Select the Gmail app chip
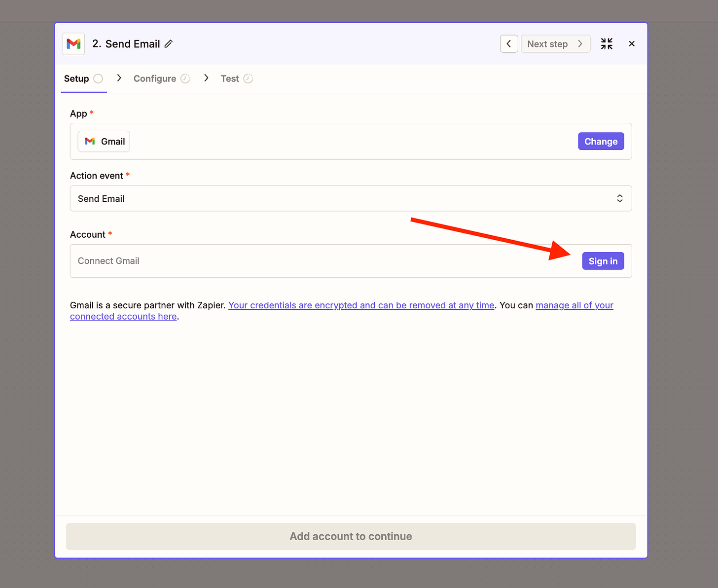This screenshot has width=718, height=588. click(104, 142)
